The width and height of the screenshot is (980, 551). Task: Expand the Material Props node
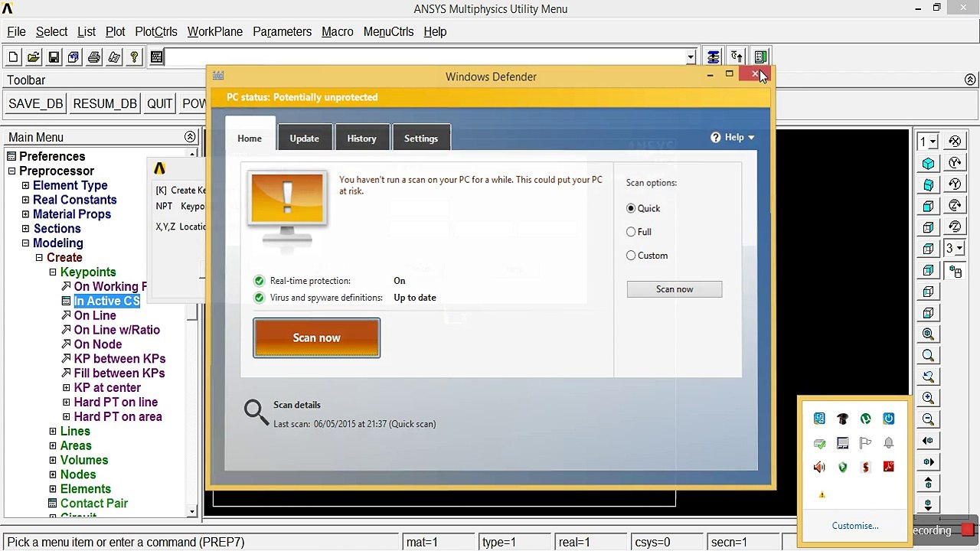(x=25, y=215)
